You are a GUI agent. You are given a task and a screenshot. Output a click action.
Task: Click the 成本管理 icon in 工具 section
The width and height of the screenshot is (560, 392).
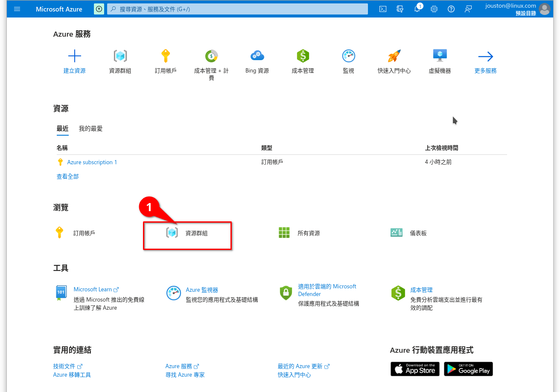[x=398, y=293]
